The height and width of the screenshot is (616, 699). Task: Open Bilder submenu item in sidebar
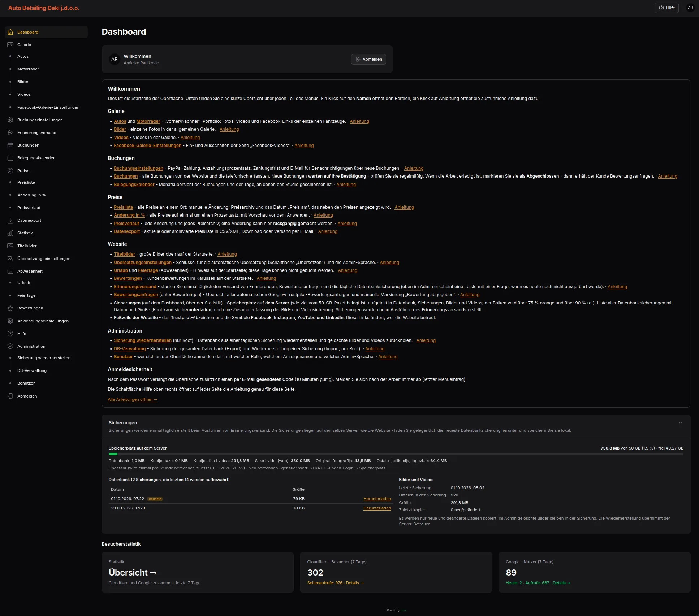point(23,82)
